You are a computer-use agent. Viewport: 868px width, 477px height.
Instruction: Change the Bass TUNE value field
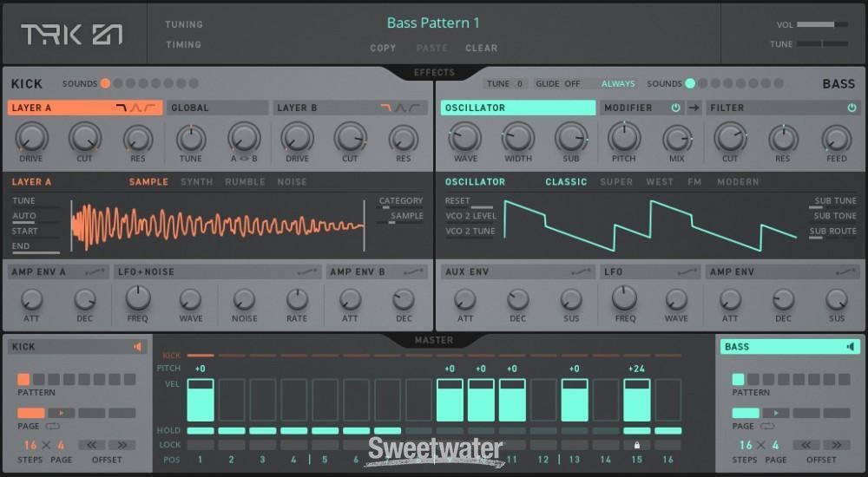[x=506, y=83]
